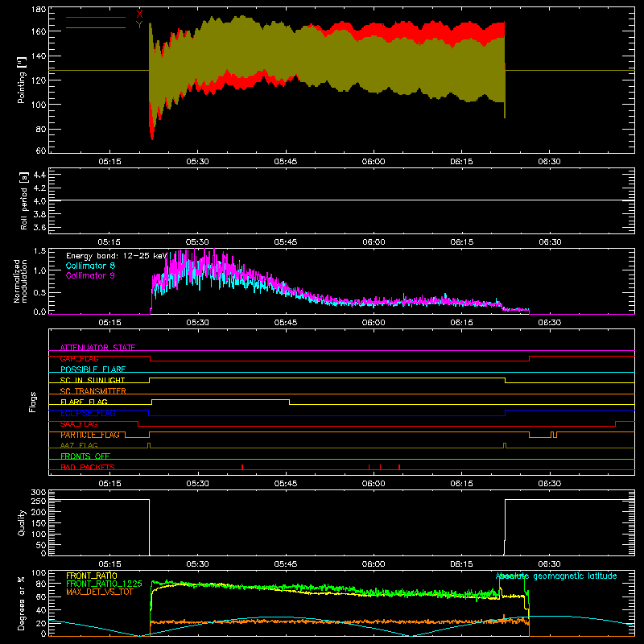Viewport: 644px width, 644px height.
Task: Click the 06:15 label under Flags panel
Action: (461, 484)
